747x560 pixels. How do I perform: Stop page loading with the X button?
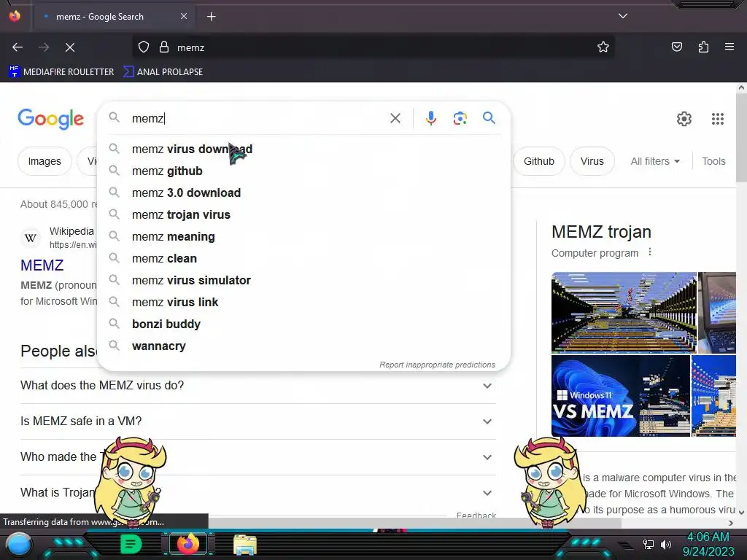coord(70,47)
